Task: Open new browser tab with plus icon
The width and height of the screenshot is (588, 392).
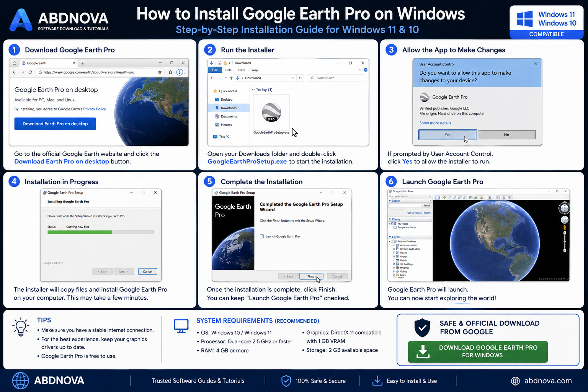Action: click(x=82, y=63)
